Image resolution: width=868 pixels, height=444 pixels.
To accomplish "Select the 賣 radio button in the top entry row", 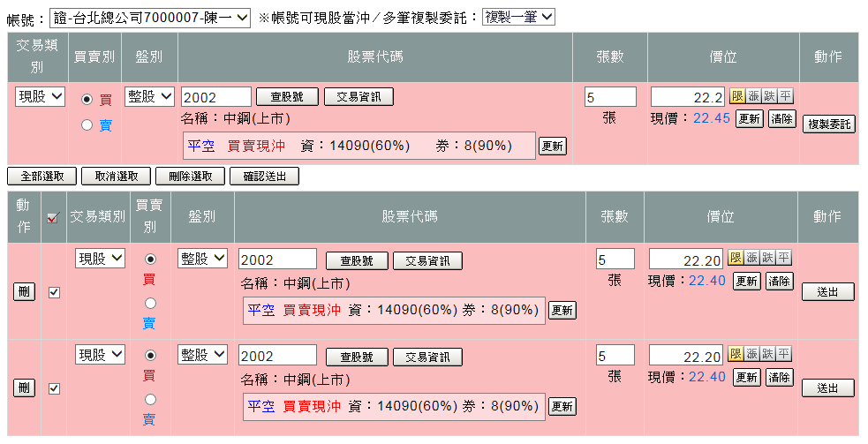I will coord(87,125).
